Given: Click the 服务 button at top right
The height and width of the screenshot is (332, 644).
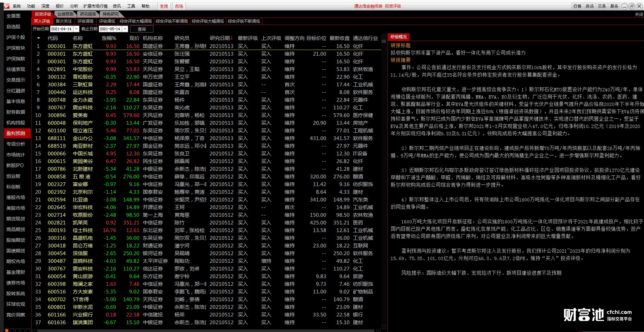Looking at the screenshot, I should coord(614,6).
